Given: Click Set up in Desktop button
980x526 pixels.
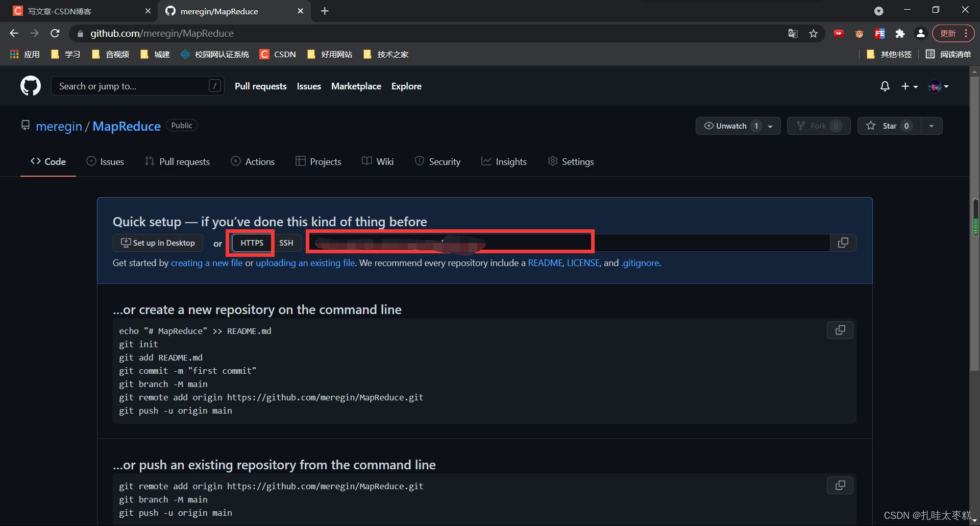Looking at the screenshot, I should pos(158,243).
